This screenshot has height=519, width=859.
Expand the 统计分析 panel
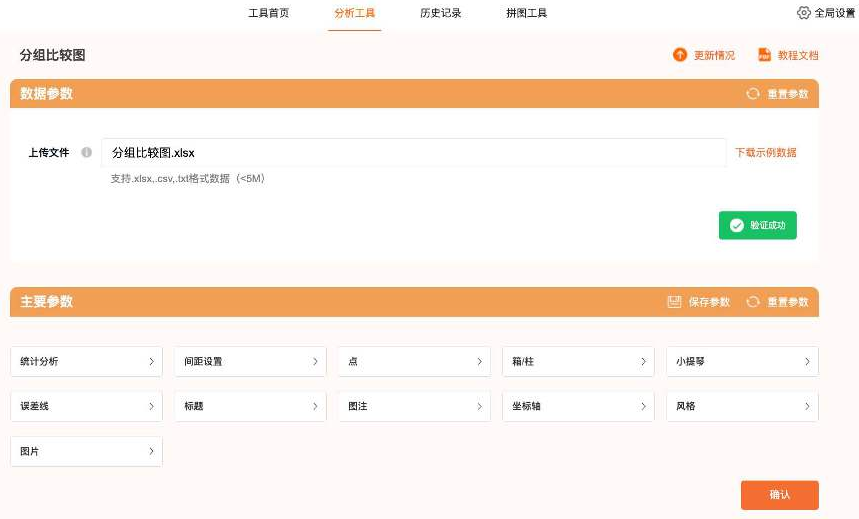[x=87, y=362]
